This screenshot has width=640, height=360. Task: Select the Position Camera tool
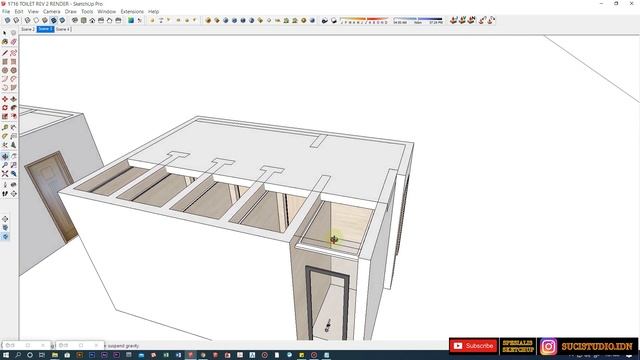pyautogui.click(x=5, y=185)
